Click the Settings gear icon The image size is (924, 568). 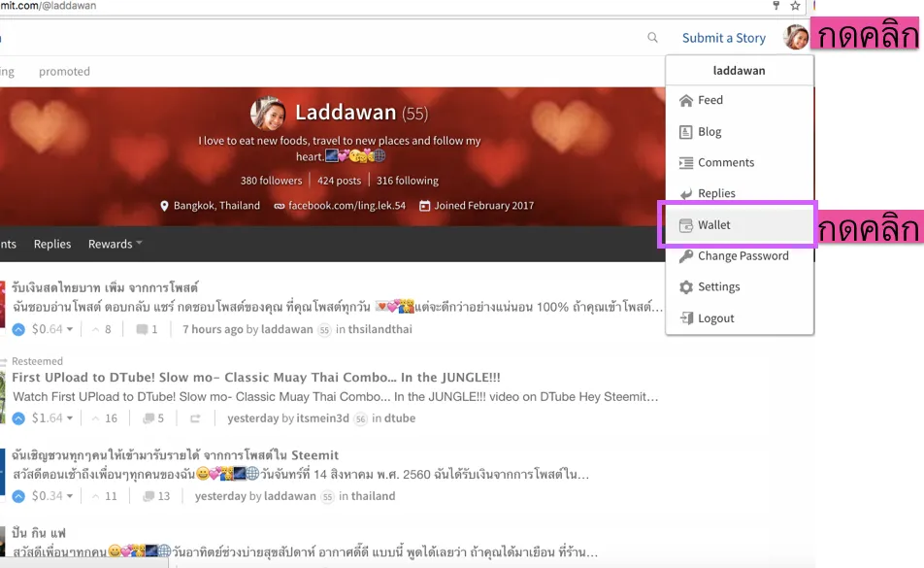point(686,287)
